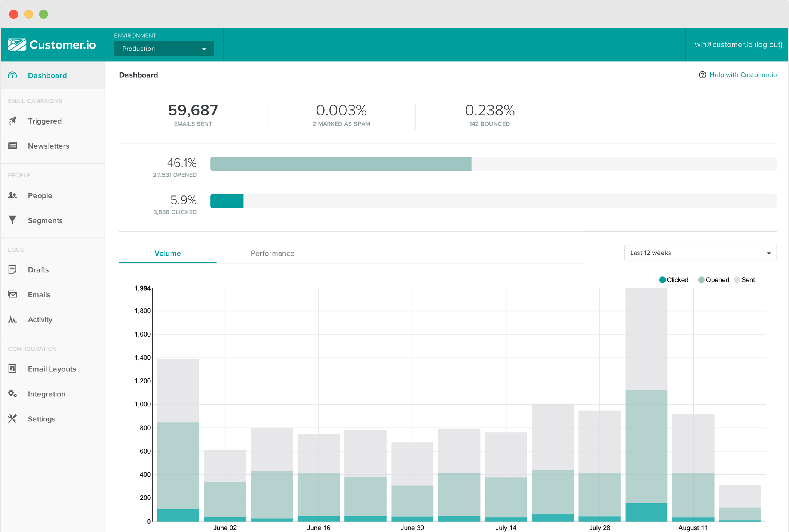Click the Triggered paper-plane icon
Image resolution: width=789 pixels, height=532 pixels.
coord(13,121)
